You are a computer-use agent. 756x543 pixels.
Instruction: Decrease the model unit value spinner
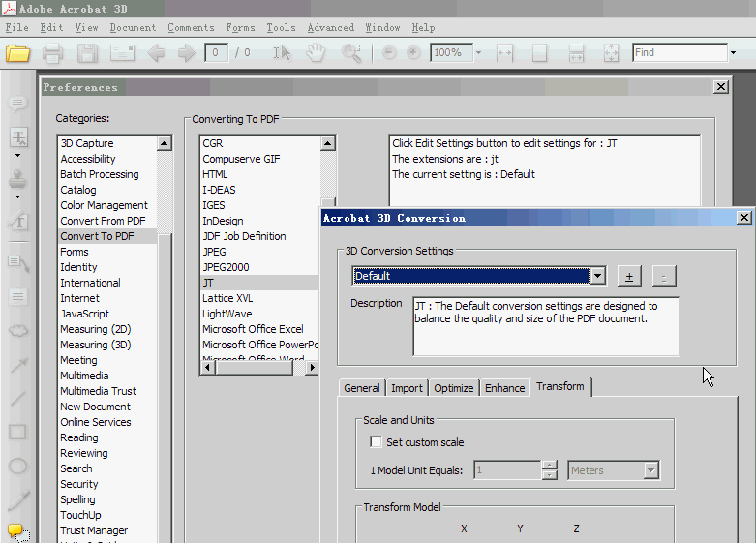tap(549, 475)
